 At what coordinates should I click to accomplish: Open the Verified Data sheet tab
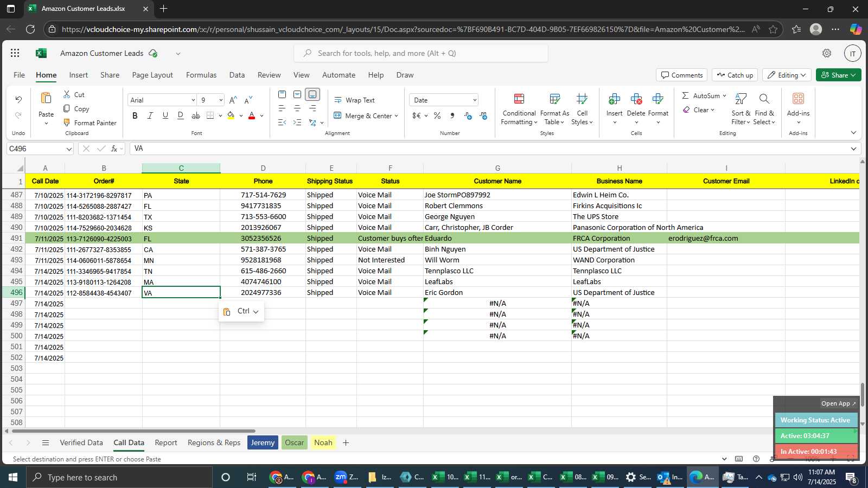point(81,442)
